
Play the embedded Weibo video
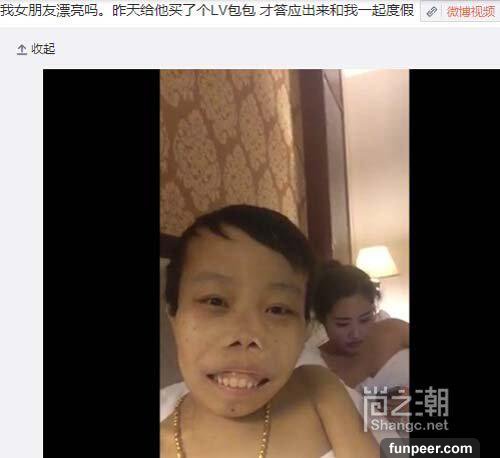coord(271,263)
